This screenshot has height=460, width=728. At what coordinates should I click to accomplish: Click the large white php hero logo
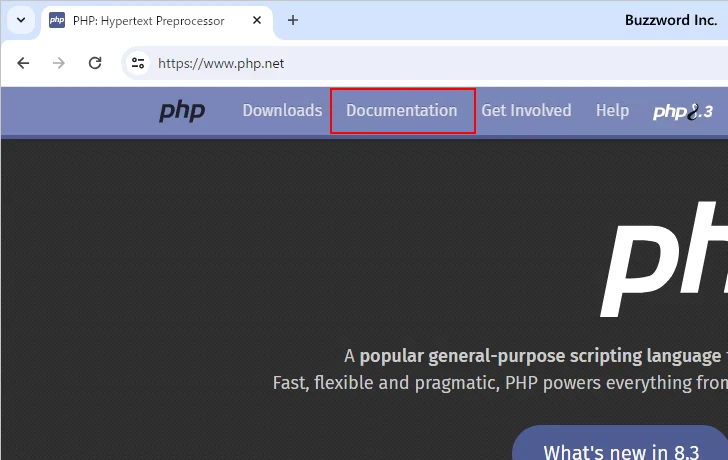[664, 259]
